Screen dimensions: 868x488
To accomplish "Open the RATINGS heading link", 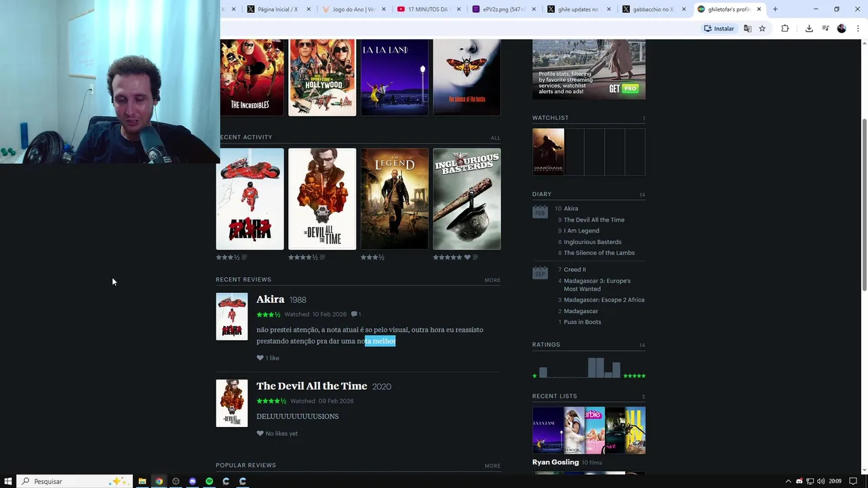I will (546, 345).
